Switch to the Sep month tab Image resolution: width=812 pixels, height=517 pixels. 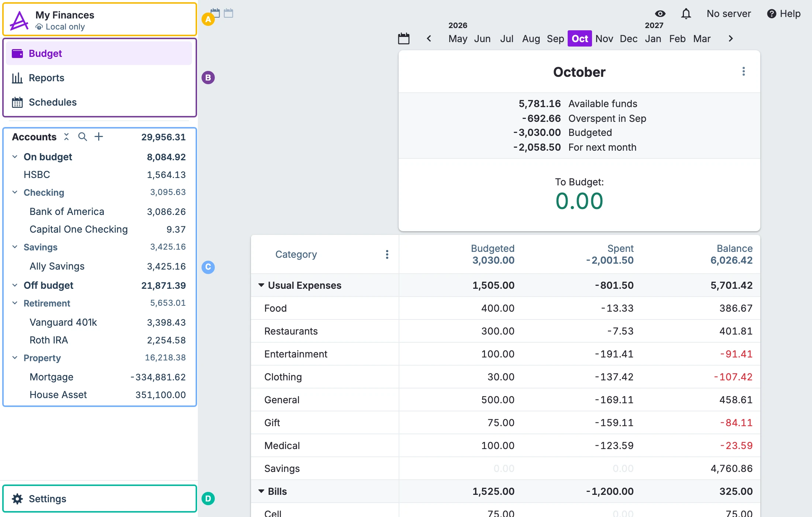[x=555, y=38]
